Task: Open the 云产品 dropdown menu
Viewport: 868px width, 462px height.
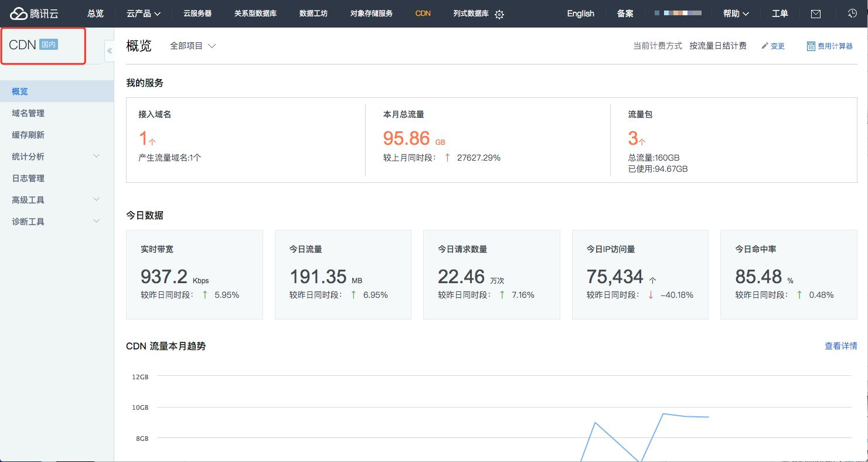Action: click(144, 13)
